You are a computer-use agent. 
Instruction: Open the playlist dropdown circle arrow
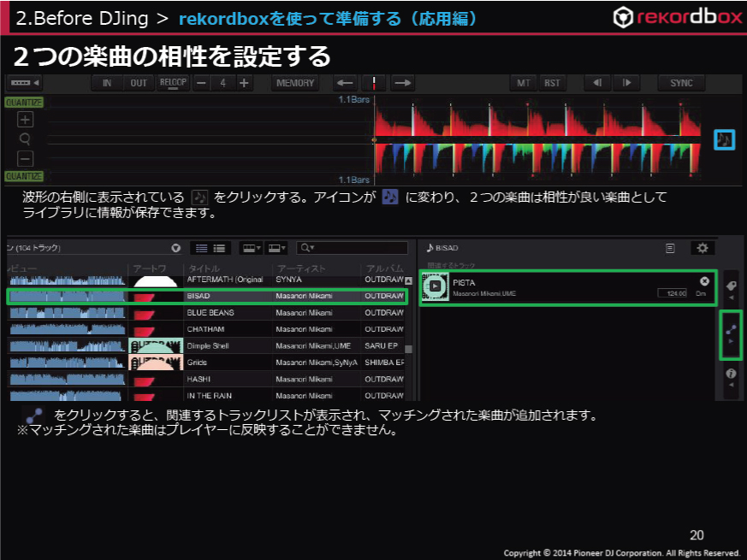175,248
